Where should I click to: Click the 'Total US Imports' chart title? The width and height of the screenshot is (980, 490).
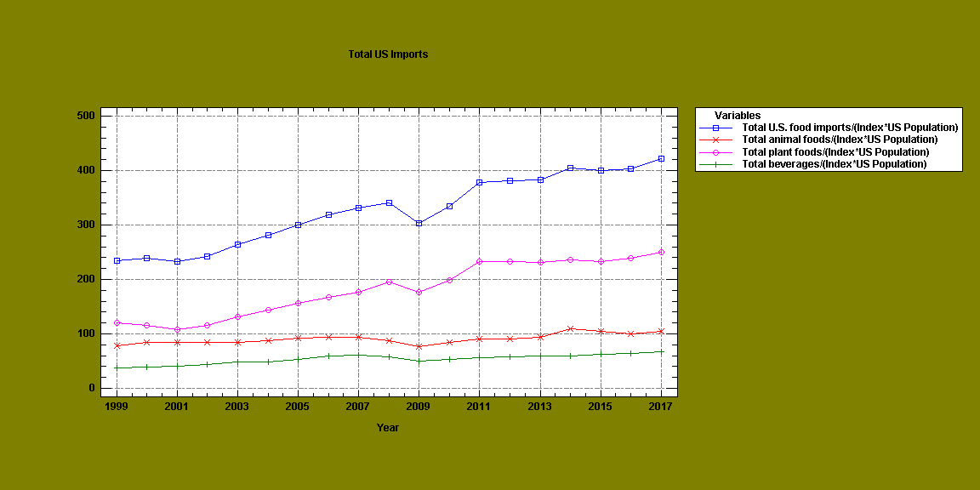click(388, 54)
